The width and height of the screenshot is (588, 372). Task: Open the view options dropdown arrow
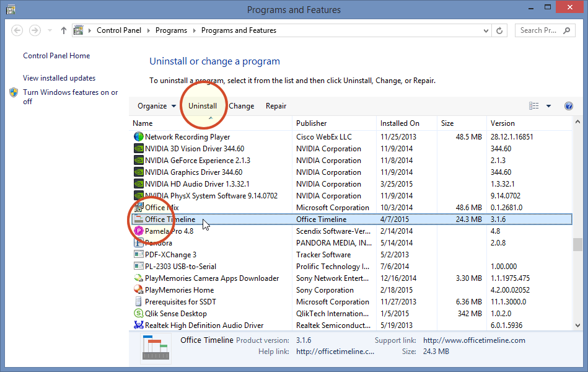548,106
